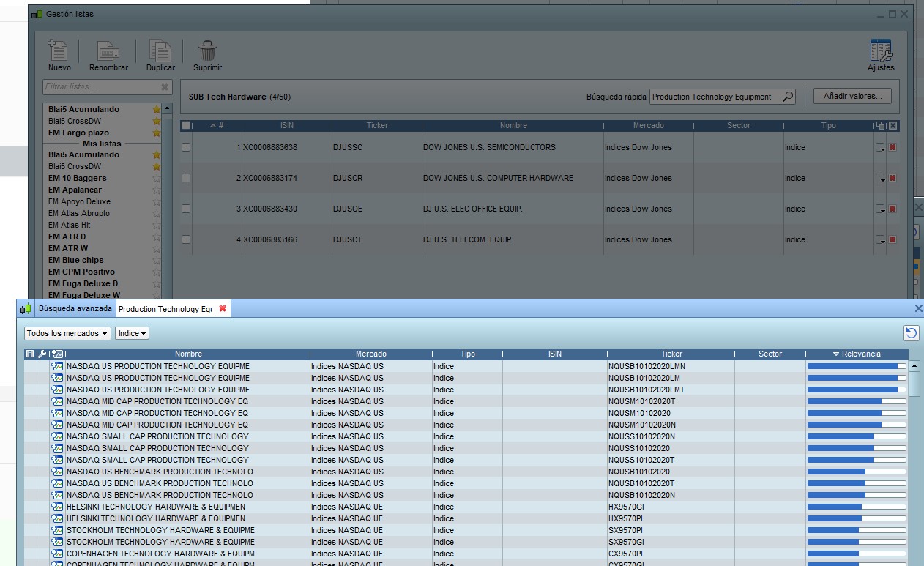Open DJUSSC row options dropdown

(x=880, y=147)
